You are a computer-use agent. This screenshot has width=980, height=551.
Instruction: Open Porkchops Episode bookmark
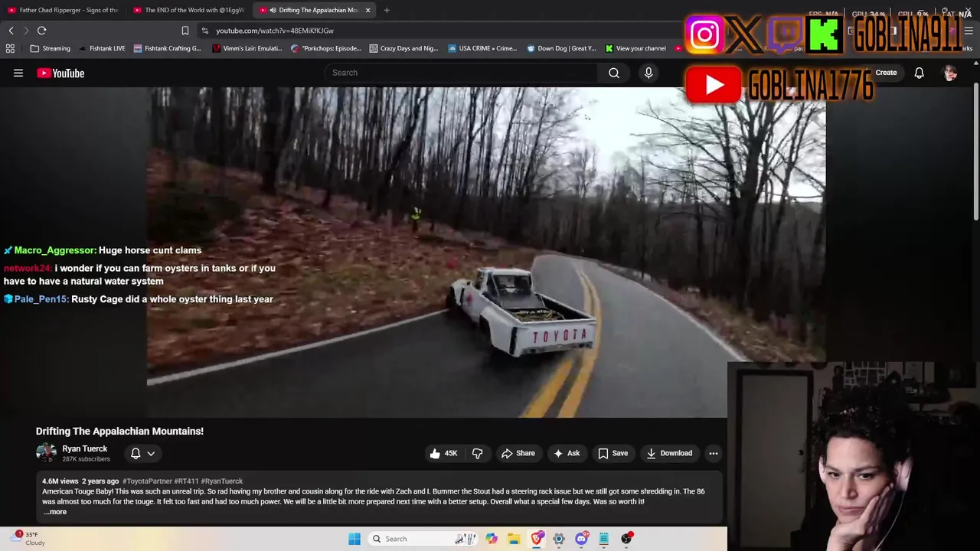click(325, 48)
